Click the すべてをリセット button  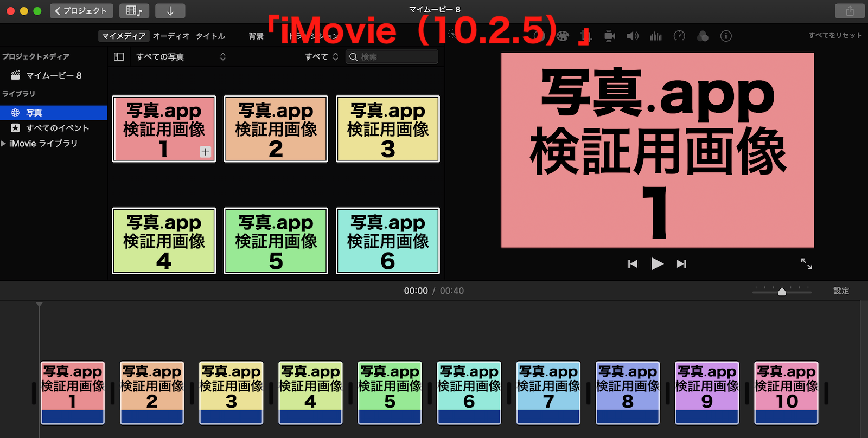[x=835, y=35]
